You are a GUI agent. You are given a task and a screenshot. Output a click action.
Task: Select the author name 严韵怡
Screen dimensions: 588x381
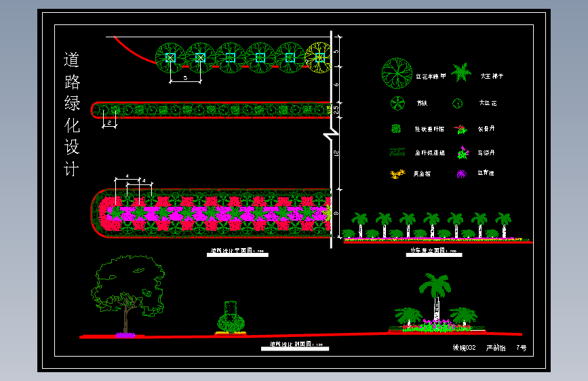pos(496,348)
